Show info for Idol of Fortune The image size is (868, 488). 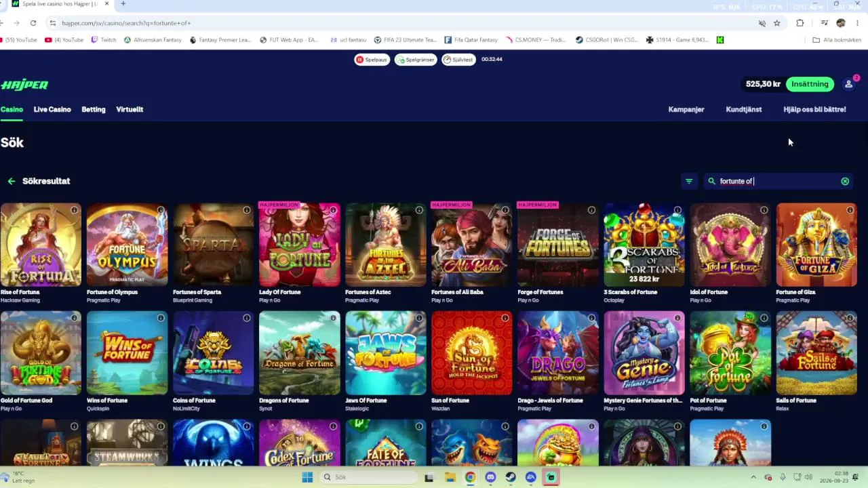click(x=764, y=210)
